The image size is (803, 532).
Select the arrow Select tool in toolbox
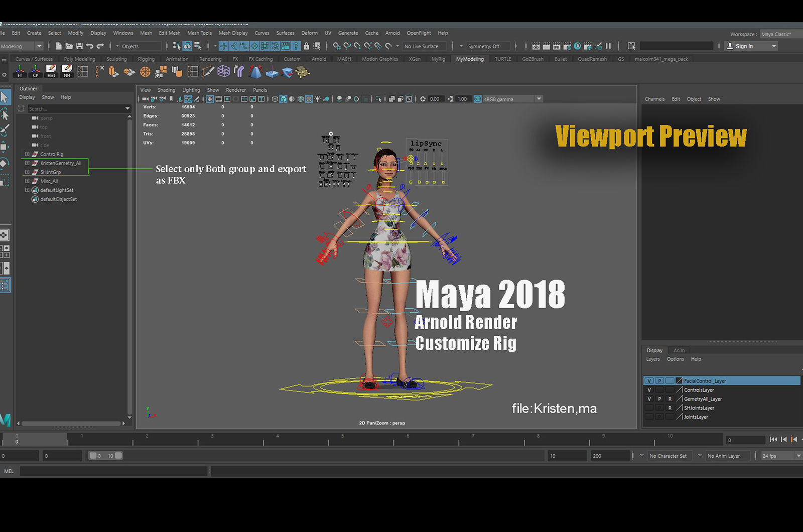point(5,97)
